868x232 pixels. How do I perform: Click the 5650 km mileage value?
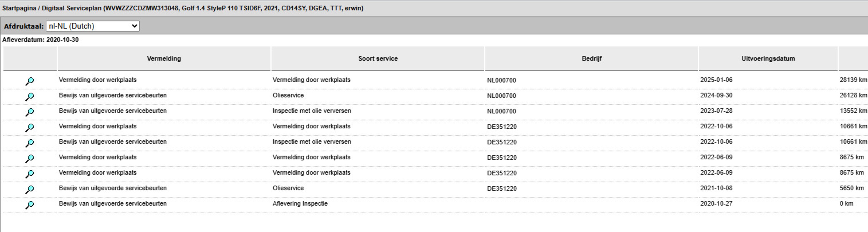point(852,188)
